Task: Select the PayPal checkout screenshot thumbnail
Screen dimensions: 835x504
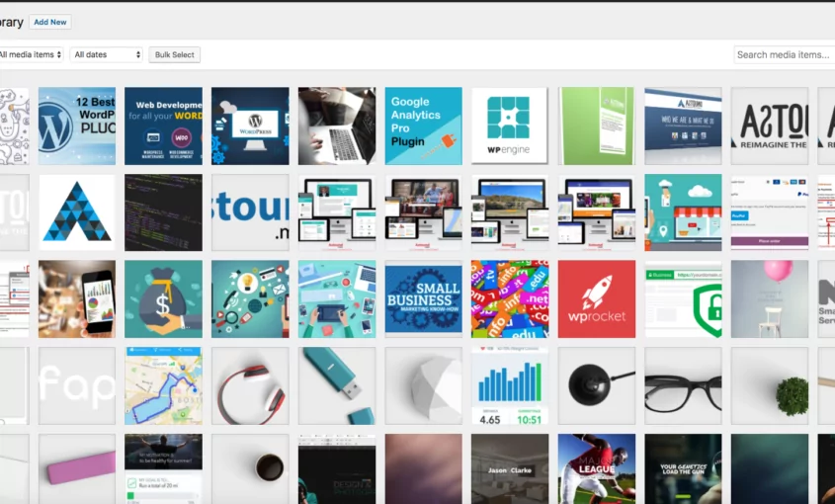Action: pyautogui.click(x=770, y=212)
